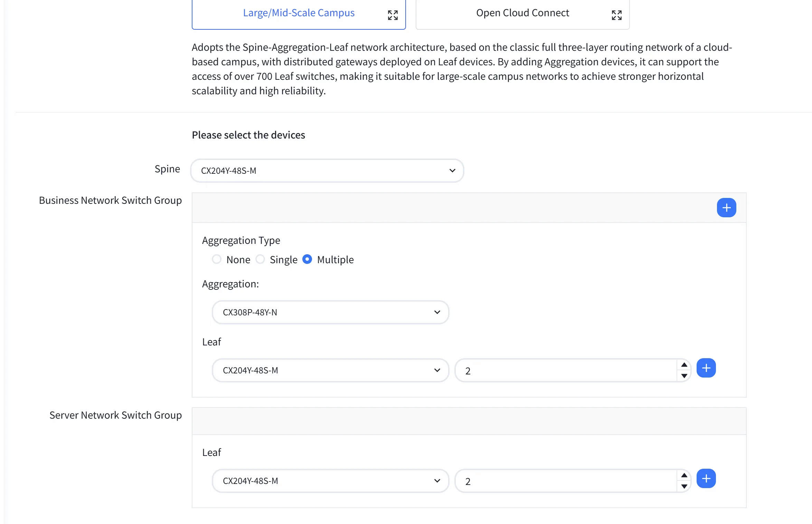Increase Server Network Leaf count with up arrow

(684, 475)
